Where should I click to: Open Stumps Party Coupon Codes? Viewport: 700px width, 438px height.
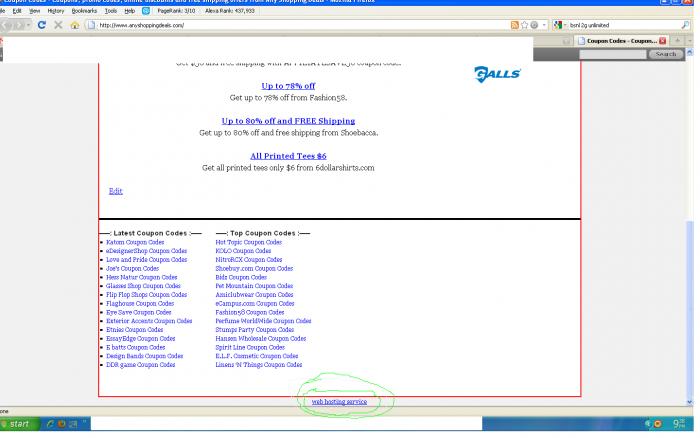254,330
